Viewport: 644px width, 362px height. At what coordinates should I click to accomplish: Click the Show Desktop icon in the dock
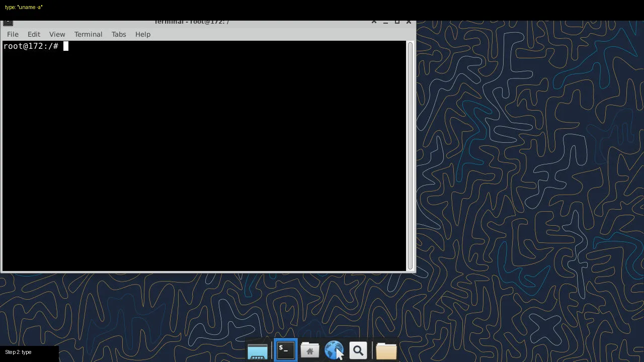pos(257,349)
